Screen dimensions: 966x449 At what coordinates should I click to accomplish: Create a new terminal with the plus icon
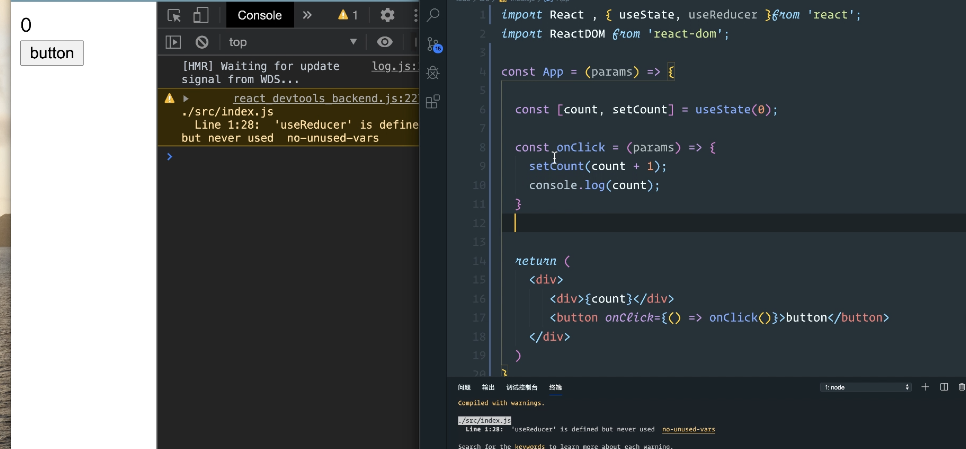(925, 387)
